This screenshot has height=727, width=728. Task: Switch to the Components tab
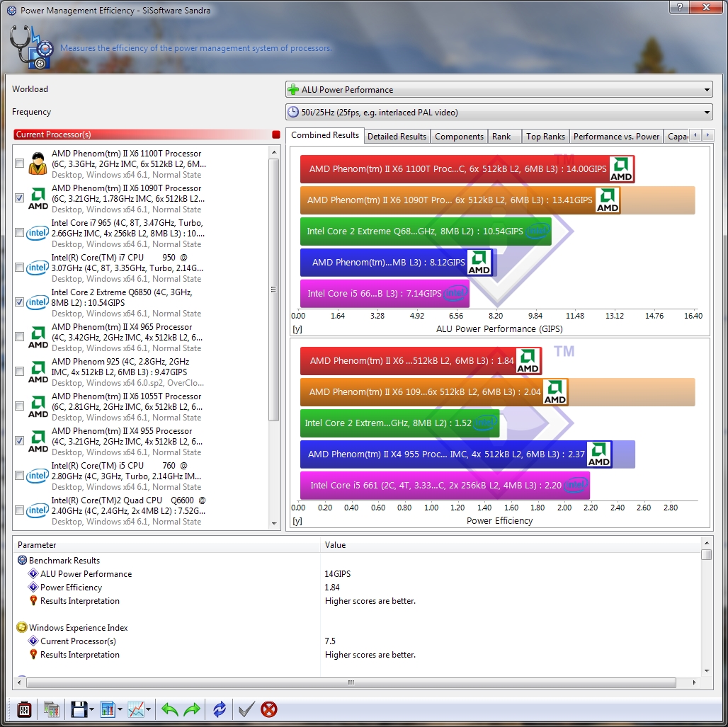(459, 137)
